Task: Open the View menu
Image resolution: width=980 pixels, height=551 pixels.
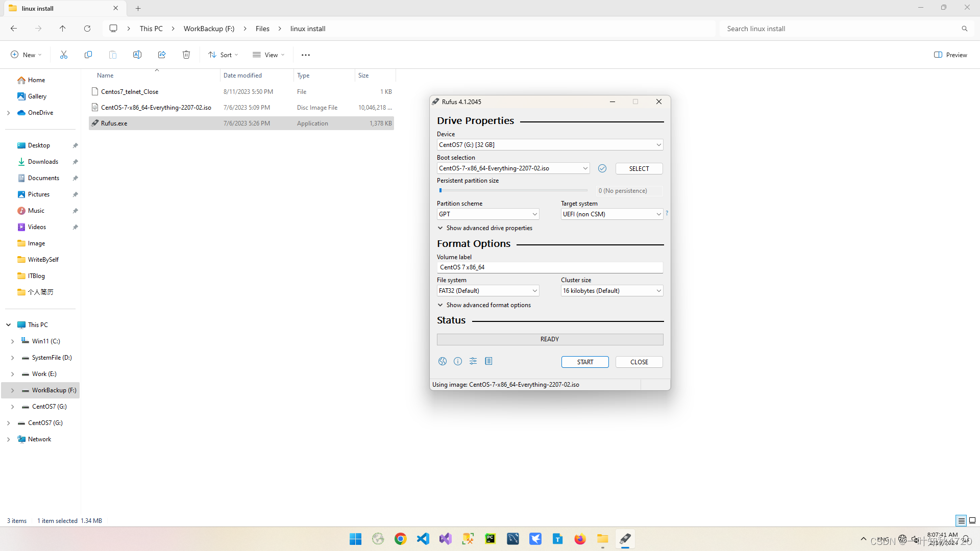Action: click(x=268, y=55)
